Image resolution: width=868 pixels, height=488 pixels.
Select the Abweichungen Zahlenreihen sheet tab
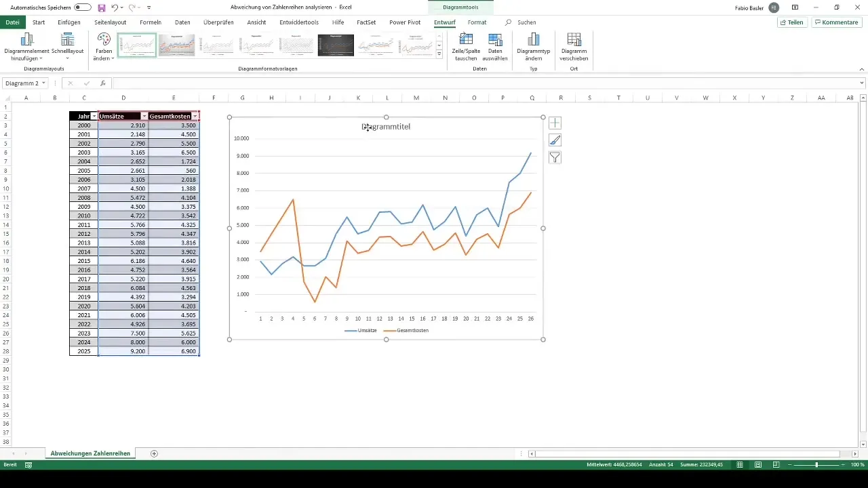90,453
